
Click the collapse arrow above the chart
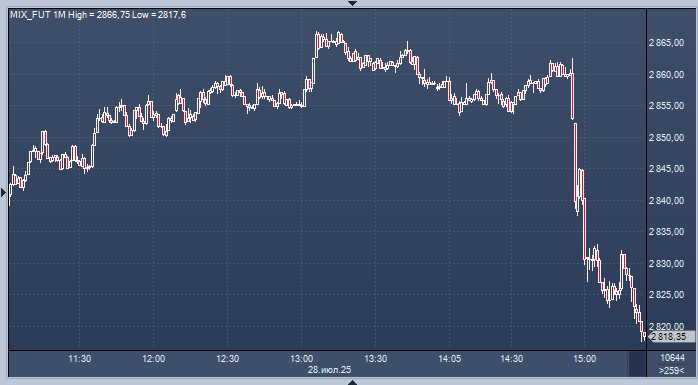(x=353, y=3)
